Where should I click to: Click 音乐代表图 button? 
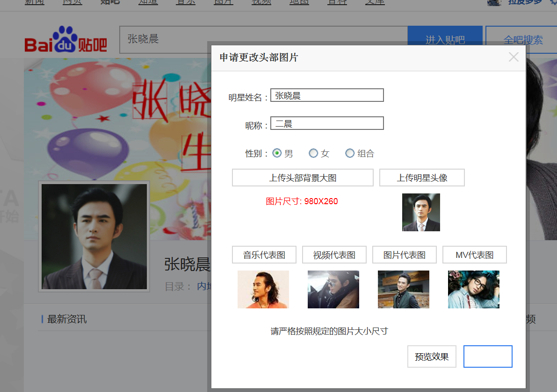(264, 255)
